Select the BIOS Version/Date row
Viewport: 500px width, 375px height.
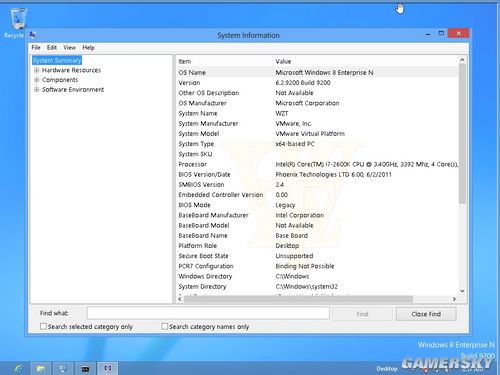(317, 174)
